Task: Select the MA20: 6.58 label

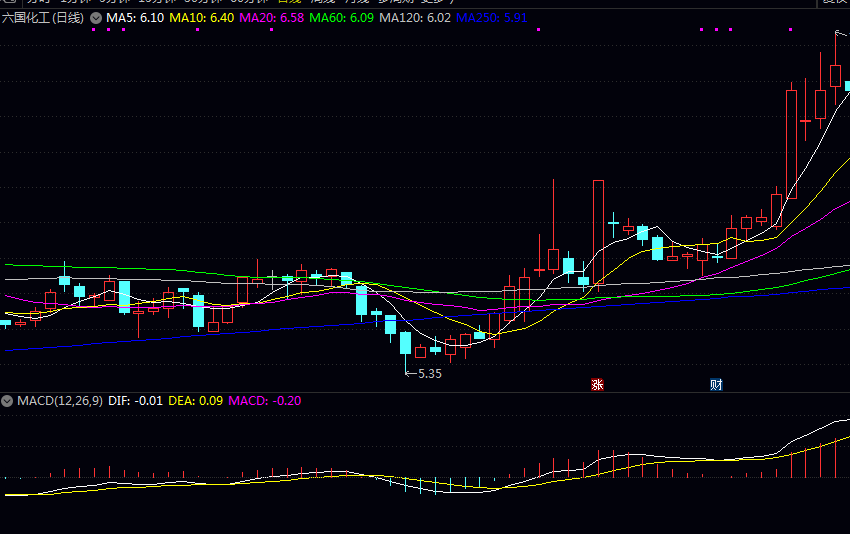Action: coord(272,18)
